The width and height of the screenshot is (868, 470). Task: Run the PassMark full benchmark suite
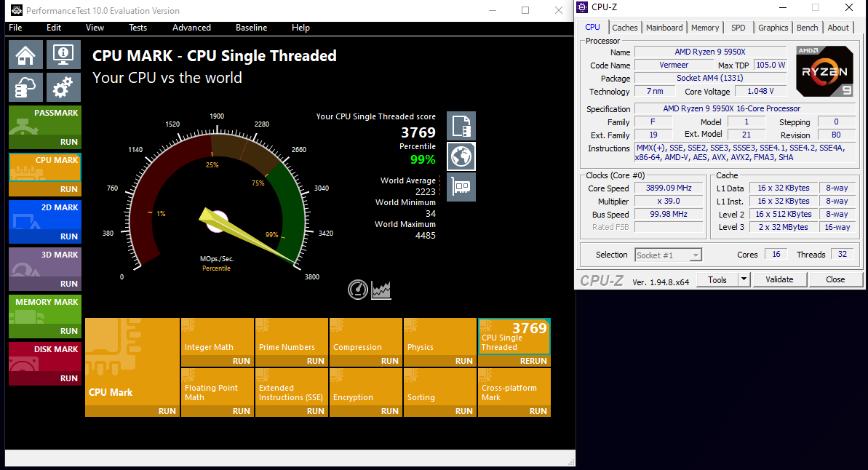click(45, 143)
